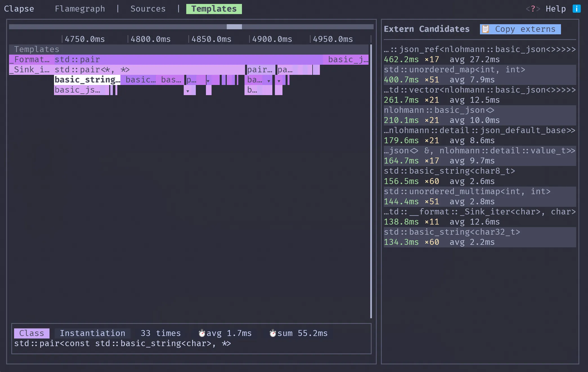Open Help with the question mark icon
Image resolution: width=588 pixels, height=372 pixels.
(533, 9)
